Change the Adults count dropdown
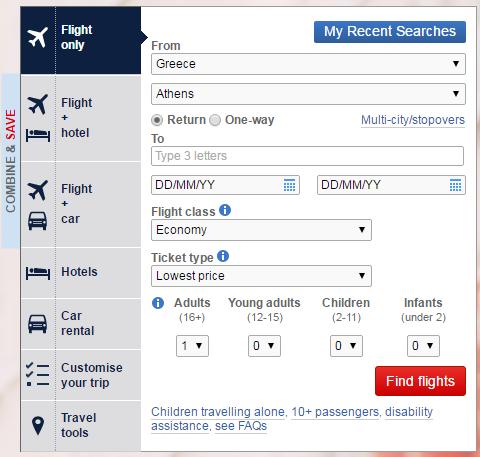480x457 pixels. pyautogui.click(x=192, y=346)
